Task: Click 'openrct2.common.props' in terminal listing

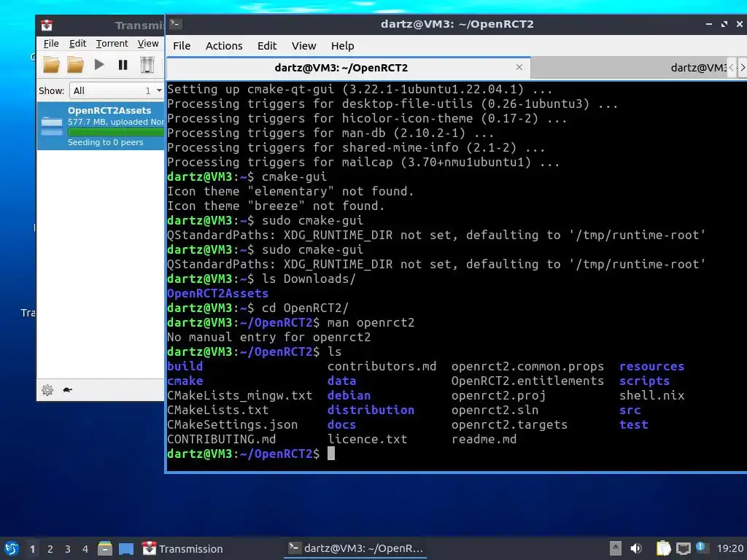Action: coord(527,366)
